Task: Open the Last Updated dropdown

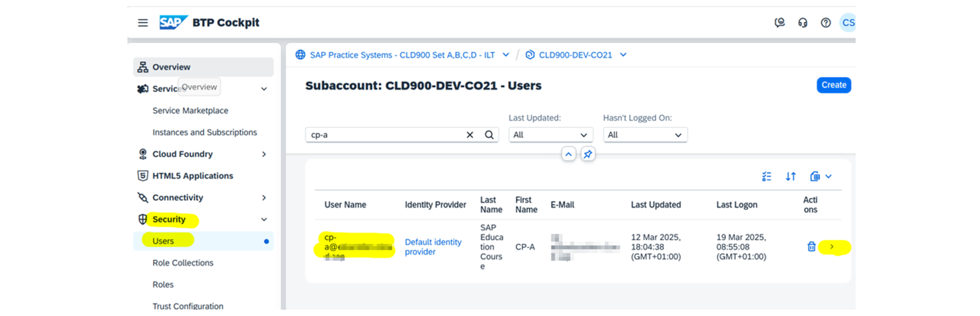Action: point(551,135)
